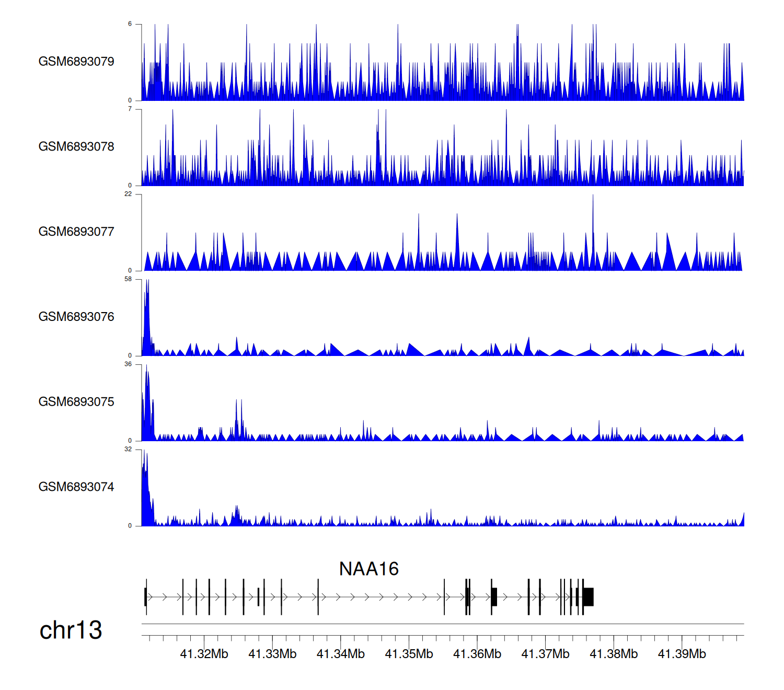Viewport: 784px width, 690px height.
Task: Click the 41.36Mb axis tick label
Action: (x=477, y=654)
